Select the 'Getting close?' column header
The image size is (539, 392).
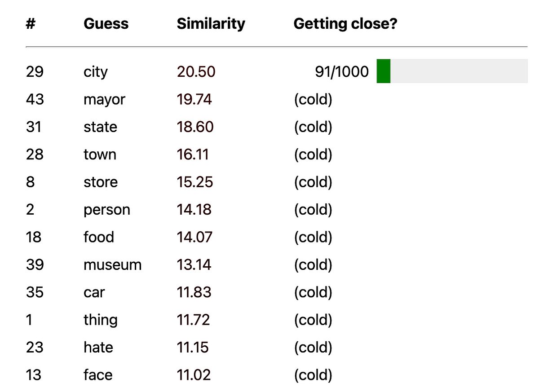345,24
